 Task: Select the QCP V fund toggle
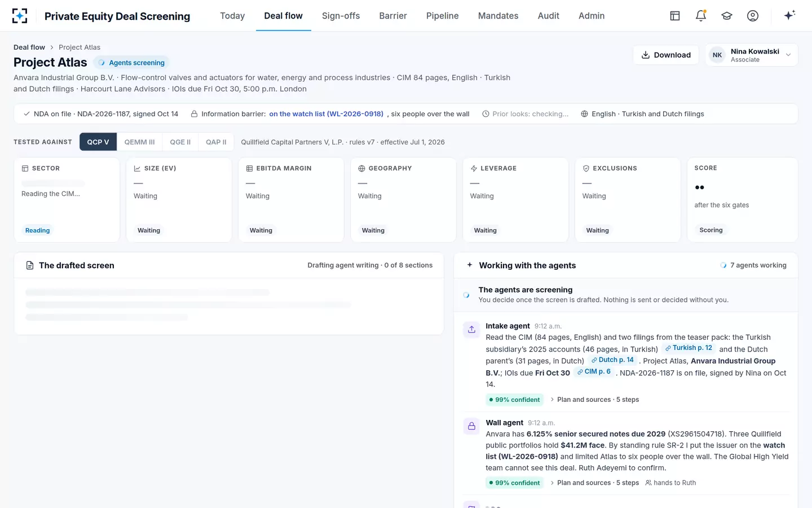coord(98,142)
